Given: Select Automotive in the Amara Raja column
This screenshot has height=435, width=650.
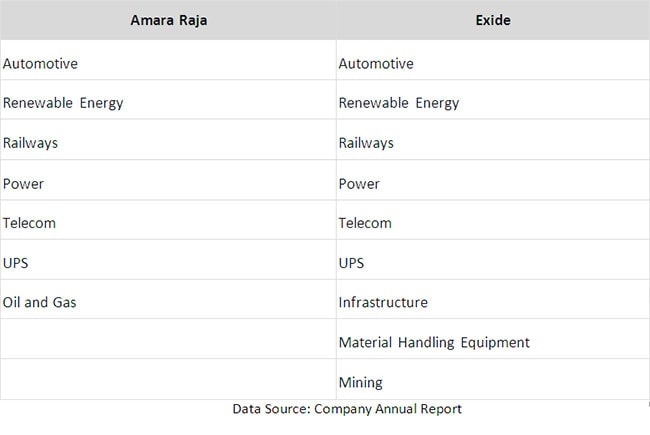Looking at the screenshot, I should point(41,64).
